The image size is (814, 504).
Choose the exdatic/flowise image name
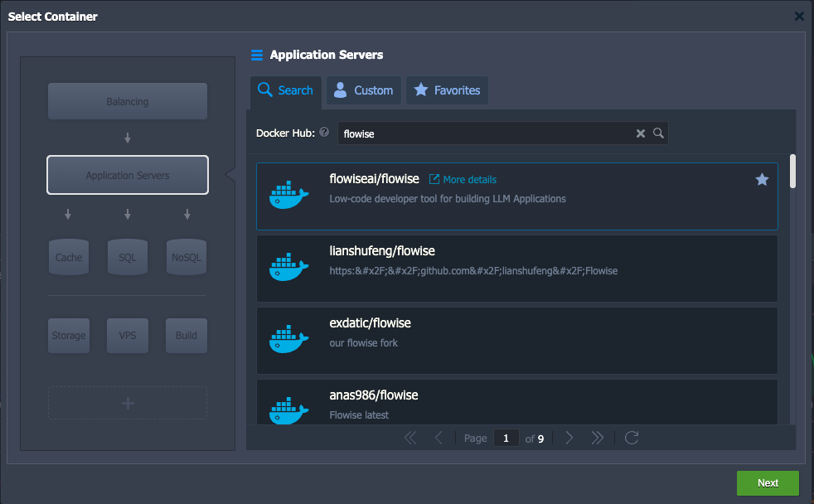tap(371, 323)
